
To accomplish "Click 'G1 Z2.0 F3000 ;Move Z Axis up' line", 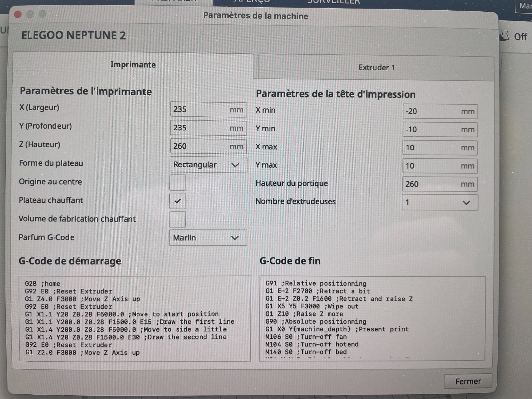I will tap(83, 353).
